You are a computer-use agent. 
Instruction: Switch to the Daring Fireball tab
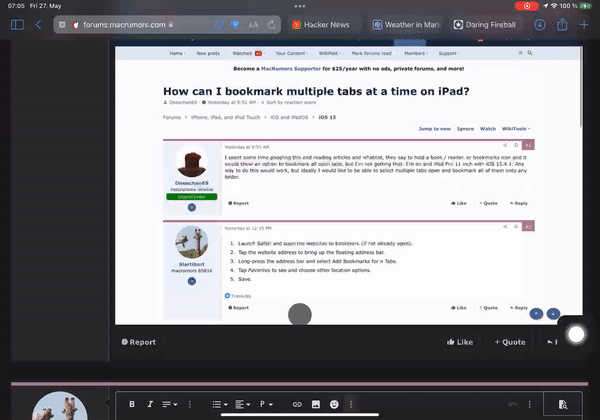(x=484, y=25)
